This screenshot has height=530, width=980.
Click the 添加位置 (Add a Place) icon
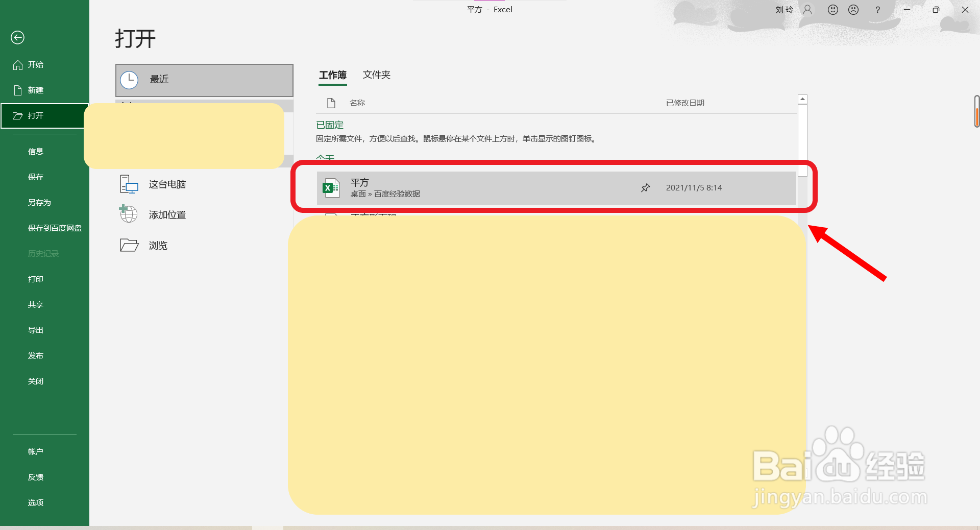tap(128, 214)
